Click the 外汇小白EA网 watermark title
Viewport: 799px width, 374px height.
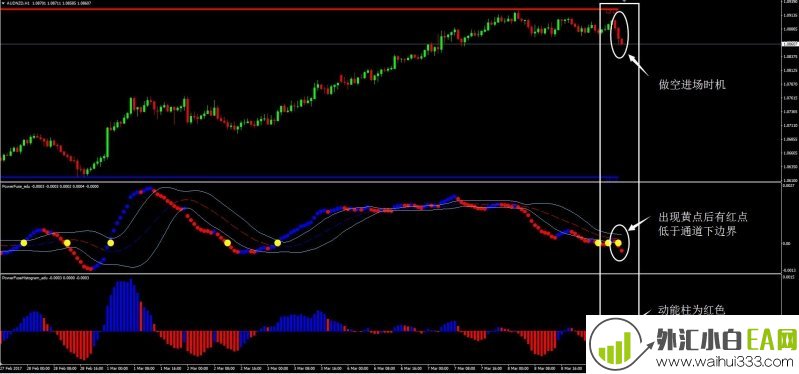click(x=726, y=340)
